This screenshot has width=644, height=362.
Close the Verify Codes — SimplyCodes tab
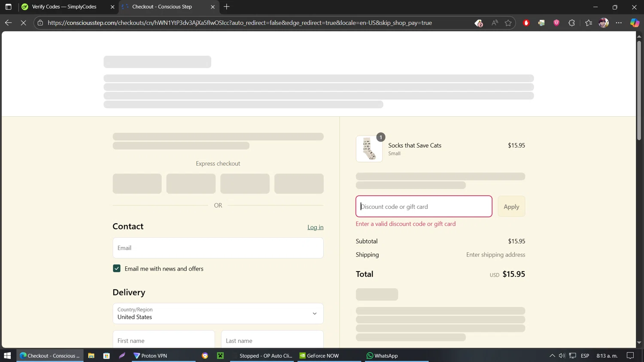tap(112, 7)
